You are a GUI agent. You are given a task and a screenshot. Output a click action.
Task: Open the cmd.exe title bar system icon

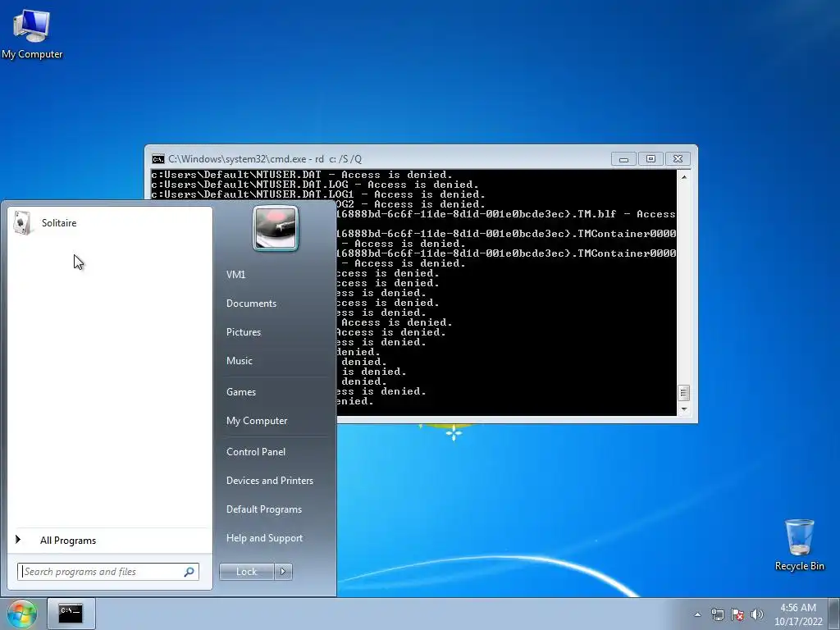158,159
